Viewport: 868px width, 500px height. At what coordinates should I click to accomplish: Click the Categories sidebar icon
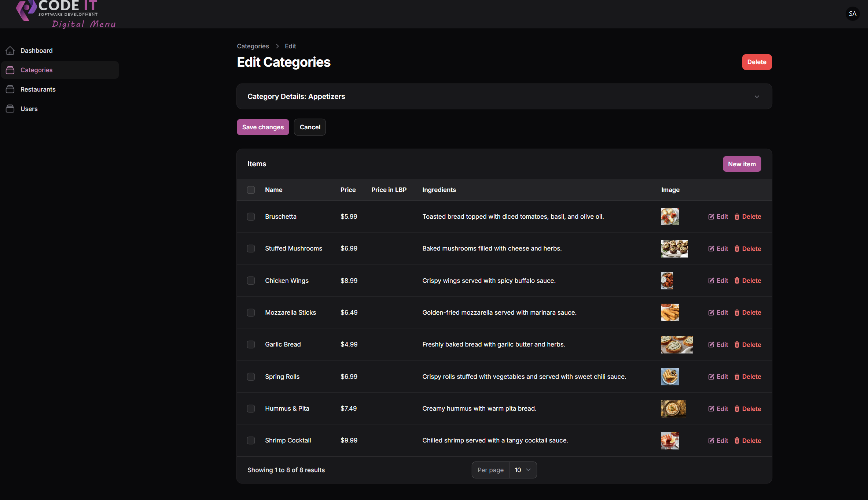10,70
